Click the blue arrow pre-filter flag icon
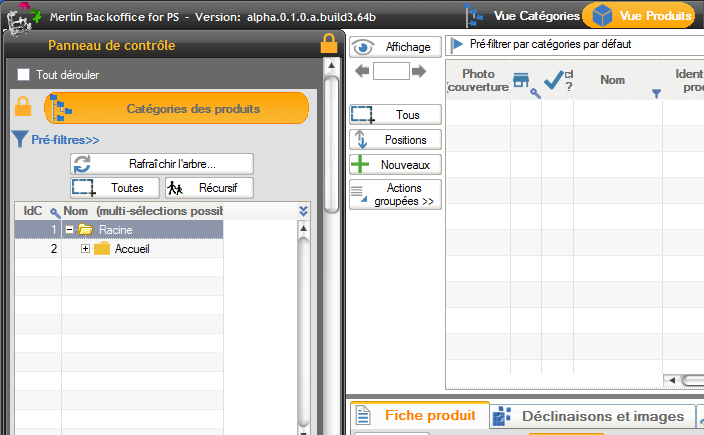 tap(457, 44)
